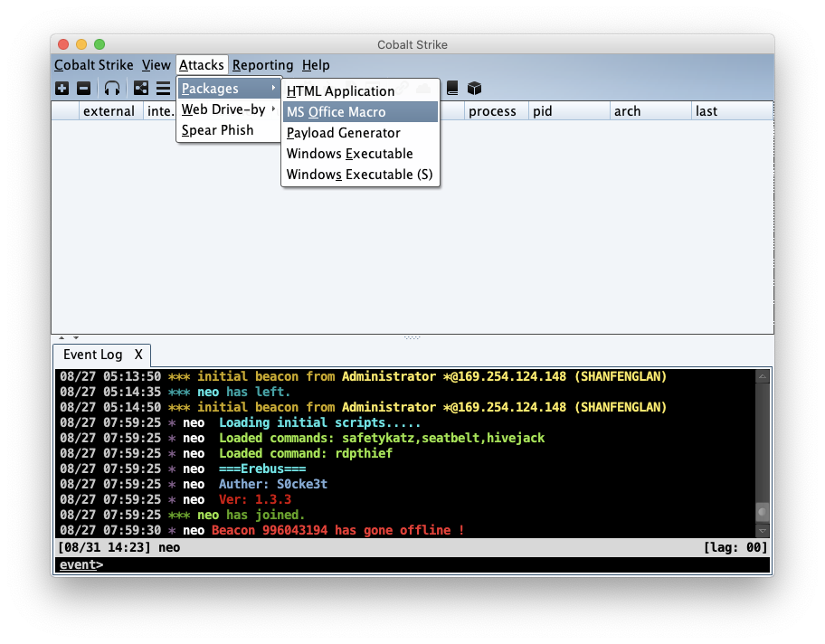Open the Cobalt Strike menu
825x644 pixels.
(x=94, y=65)
